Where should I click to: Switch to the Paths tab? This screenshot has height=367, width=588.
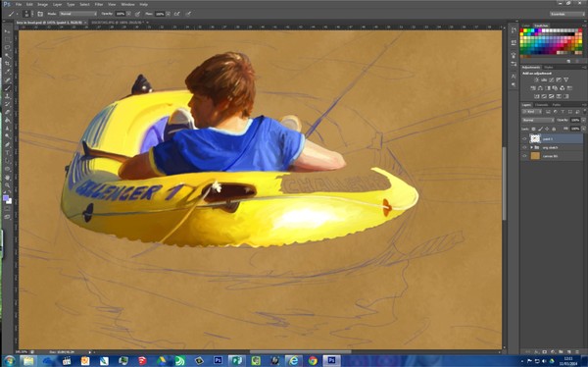pyautogui.click(x=556, y=105)
